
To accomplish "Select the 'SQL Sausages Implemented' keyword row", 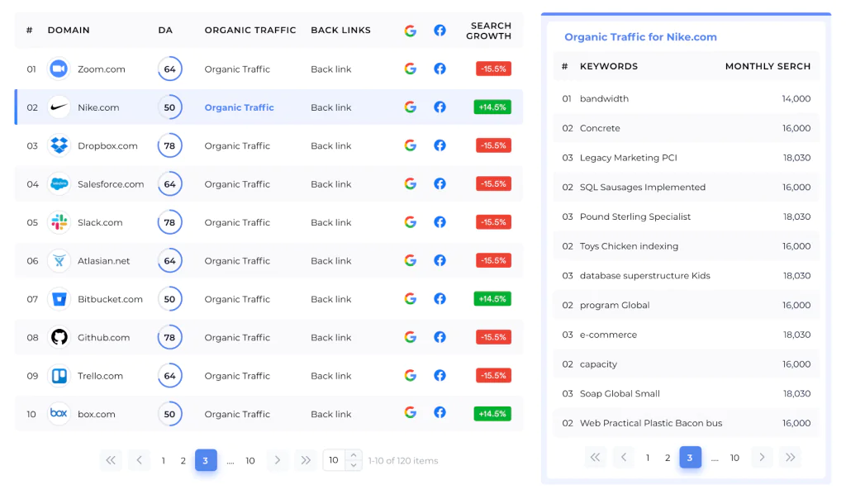I will click(687, 188).
